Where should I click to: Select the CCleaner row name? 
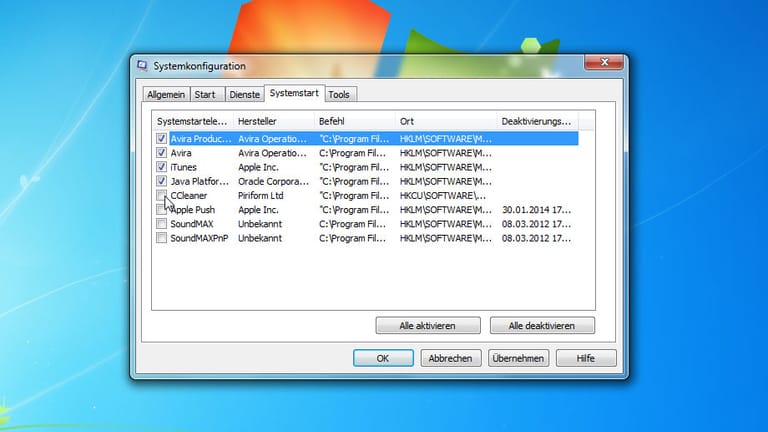coord(189,195)
